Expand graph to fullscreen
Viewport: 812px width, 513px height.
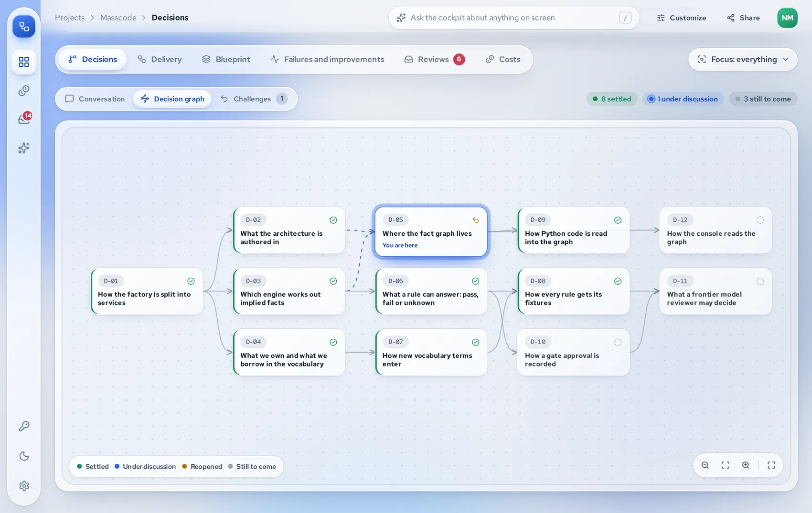771,465
